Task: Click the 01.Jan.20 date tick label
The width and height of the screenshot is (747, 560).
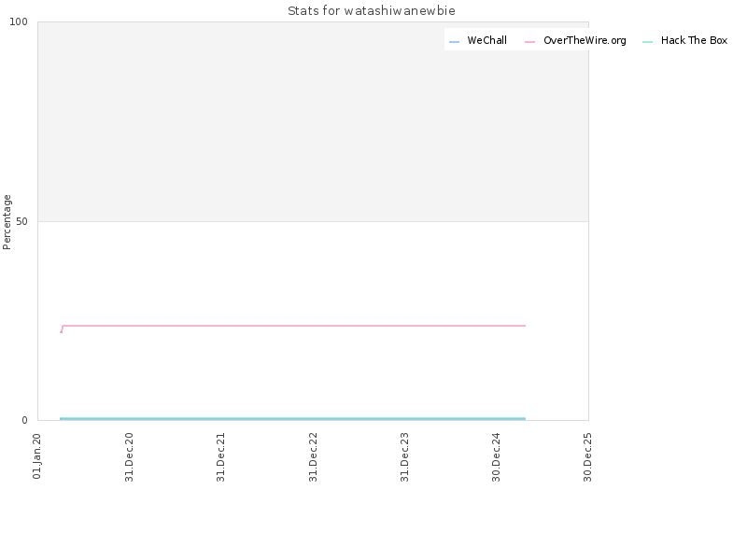Action: tap(36, 456)
